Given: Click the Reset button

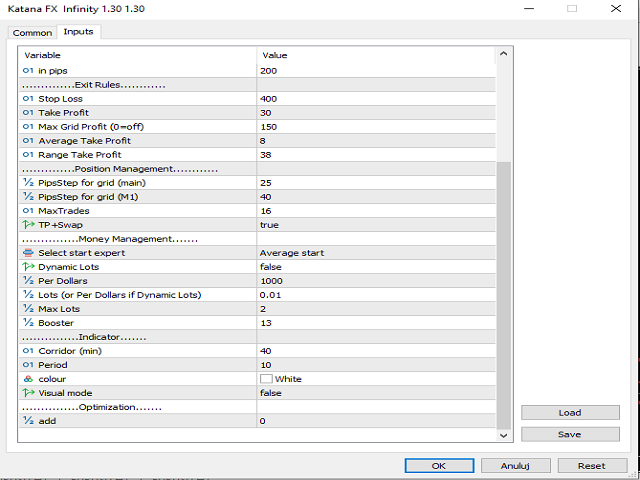Looking at the screenshot, I should point(591,466).
